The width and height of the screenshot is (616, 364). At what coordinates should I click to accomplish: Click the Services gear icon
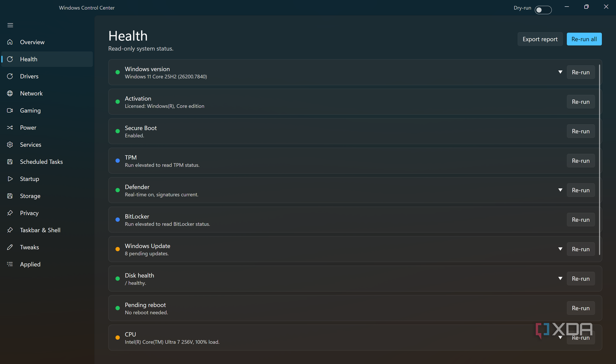click(10, 145)
